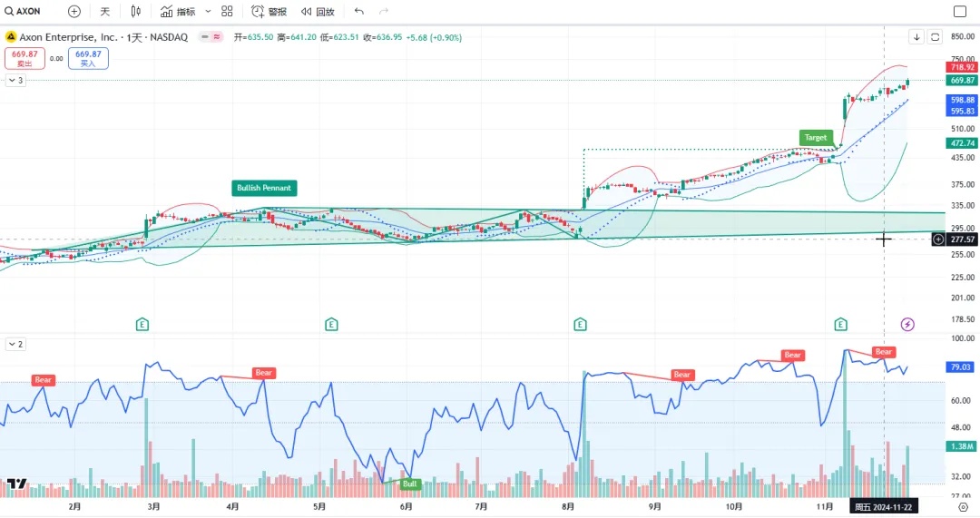The image size is (980, 518).
Task: Create an alert with 警报 button
Action: 269,12
